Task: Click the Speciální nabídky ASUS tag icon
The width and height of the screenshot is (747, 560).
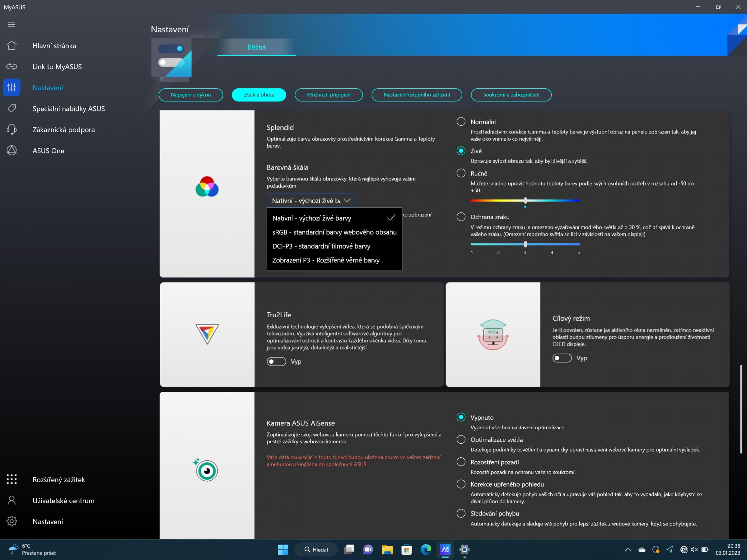Action: pyautogui.click(x=12, y=108)
